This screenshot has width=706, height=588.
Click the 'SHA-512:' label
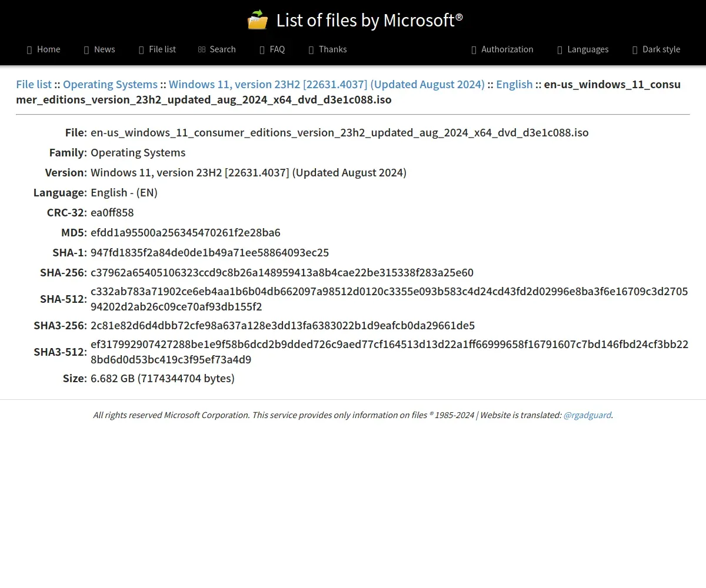(64, 299)
